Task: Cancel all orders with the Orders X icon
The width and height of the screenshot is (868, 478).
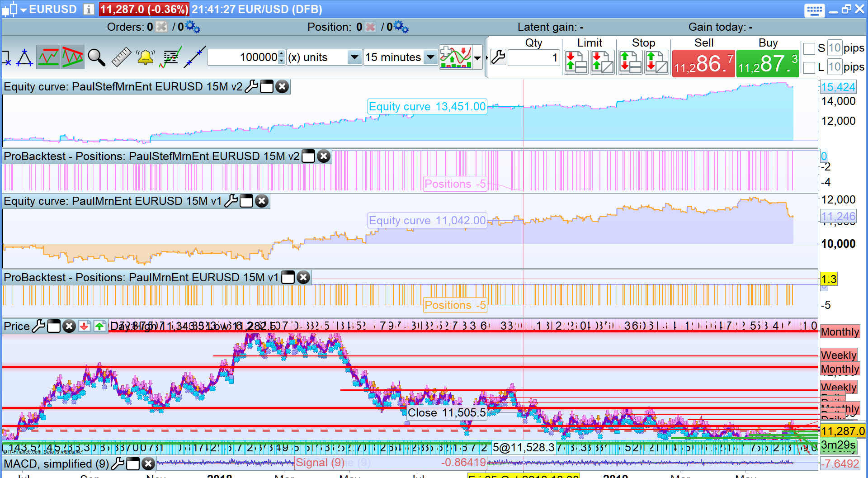Action: 161,27
